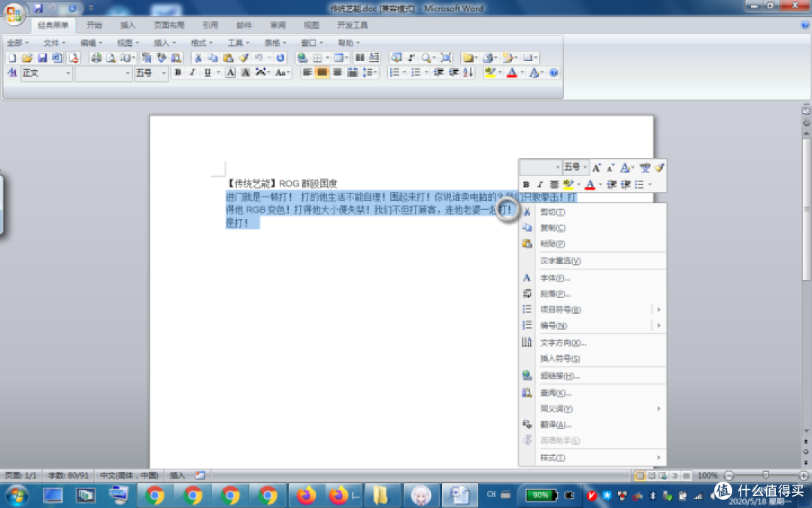
Task: Choose 超链接(H)... from the context menu
Action: click(x=592, y=376)
